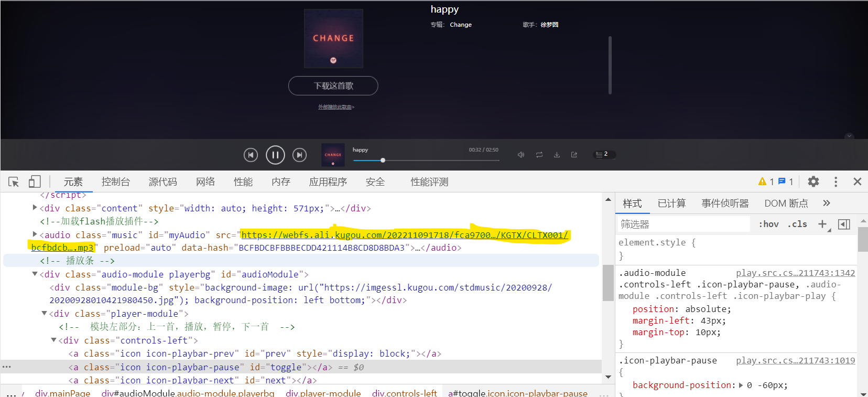Toggle the .cls classes panel
The width and height of the screenshot is (868, 397).
click(x=797, y=224)
